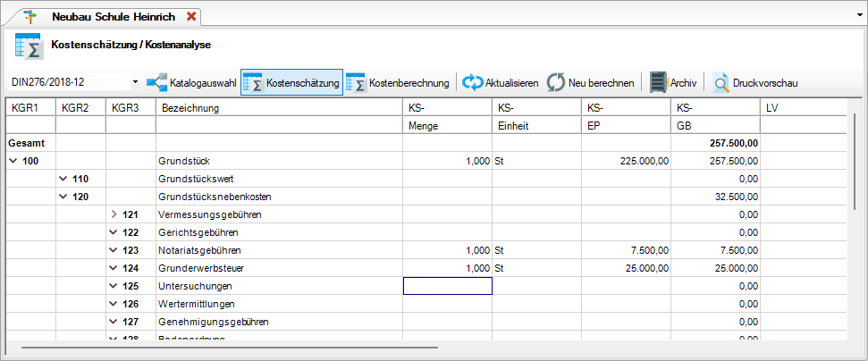Click the vertical scrollbar of the table
Screen dimensions: 868x361
[855, 161]
